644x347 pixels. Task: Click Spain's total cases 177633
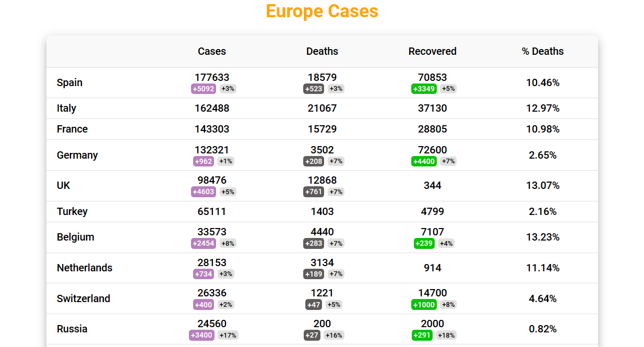pyautogui.click(x=212, y=77)
